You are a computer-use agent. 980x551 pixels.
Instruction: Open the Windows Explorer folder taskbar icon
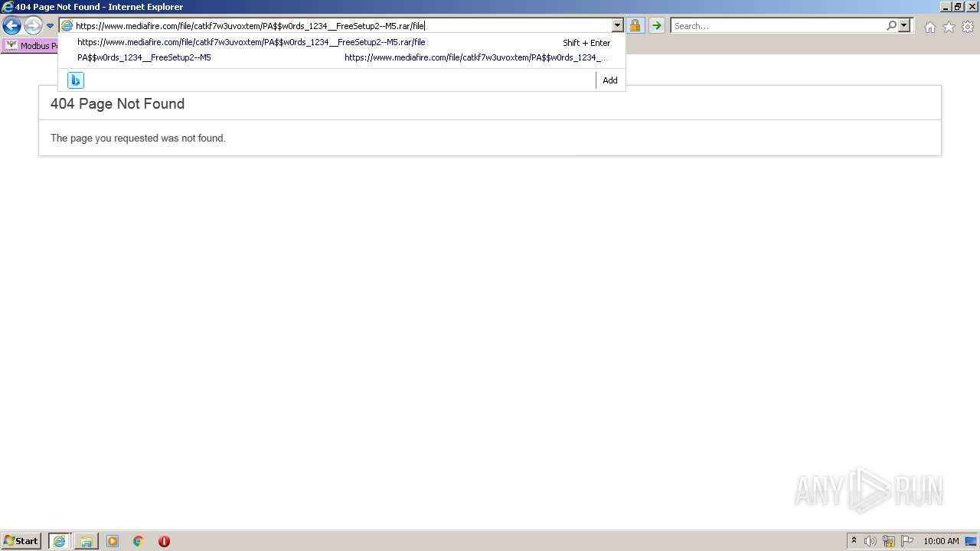coord(86,541)
